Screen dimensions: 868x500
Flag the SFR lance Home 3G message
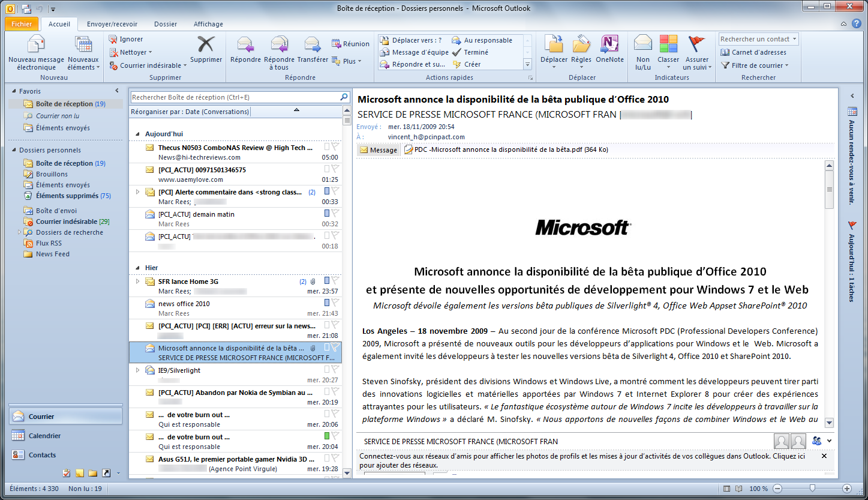[335, 281]
